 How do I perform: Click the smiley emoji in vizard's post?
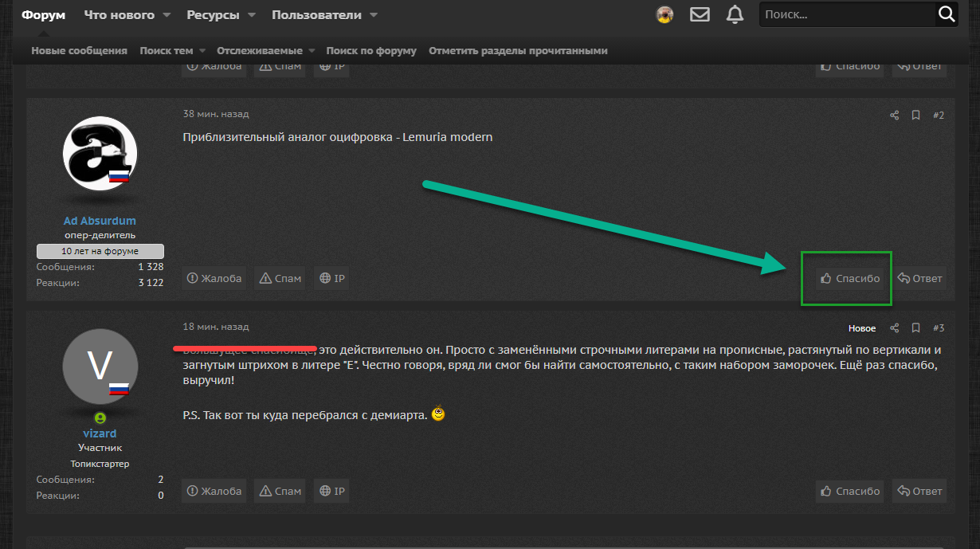point(438,414)
